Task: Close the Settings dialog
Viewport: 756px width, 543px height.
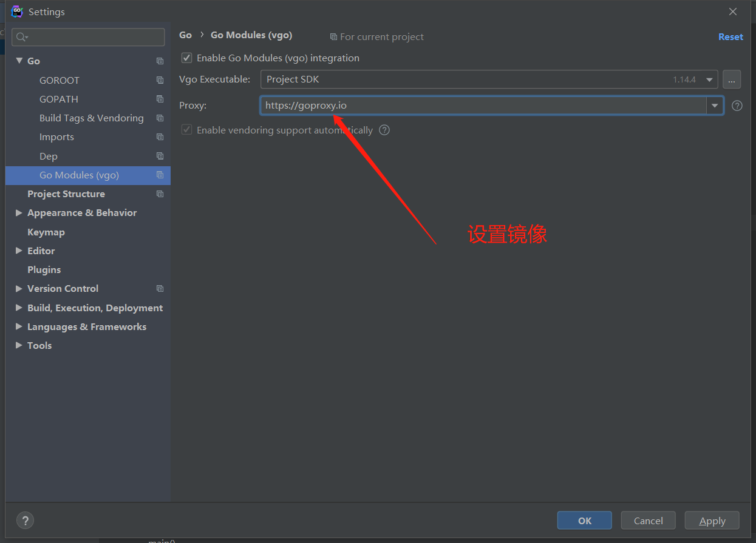Action: [733, 12]
